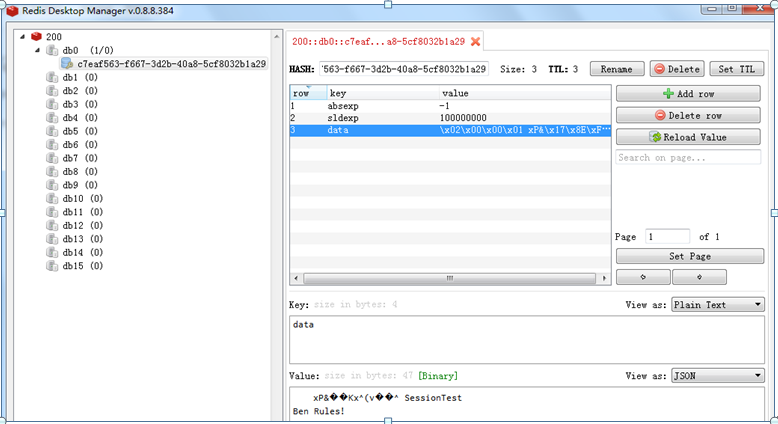Screen dimensions: 778x424
Task: Click the tree panel scroll up arrow
Action: pos(276,37)
